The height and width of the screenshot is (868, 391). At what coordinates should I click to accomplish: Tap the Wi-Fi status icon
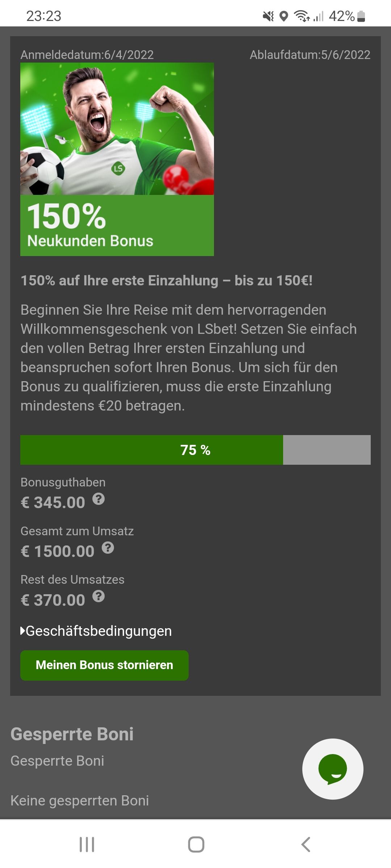[302, 16]
